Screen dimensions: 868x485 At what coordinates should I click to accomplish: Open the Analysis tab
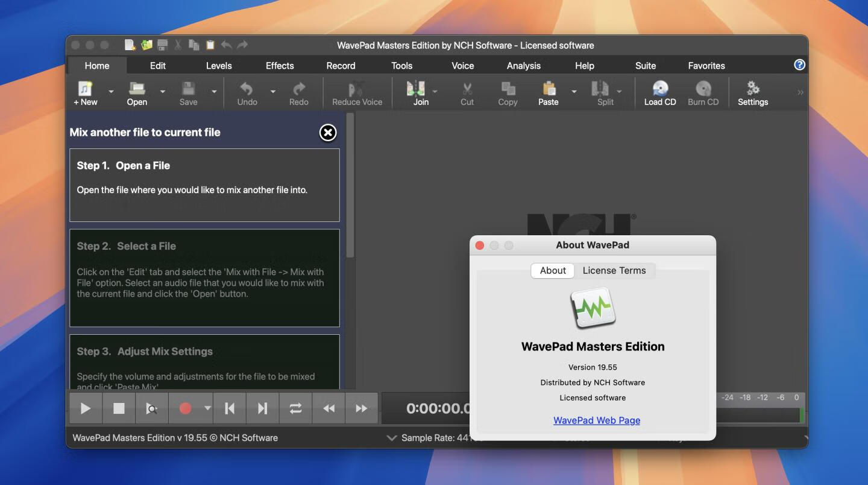(x=524, y=65)
